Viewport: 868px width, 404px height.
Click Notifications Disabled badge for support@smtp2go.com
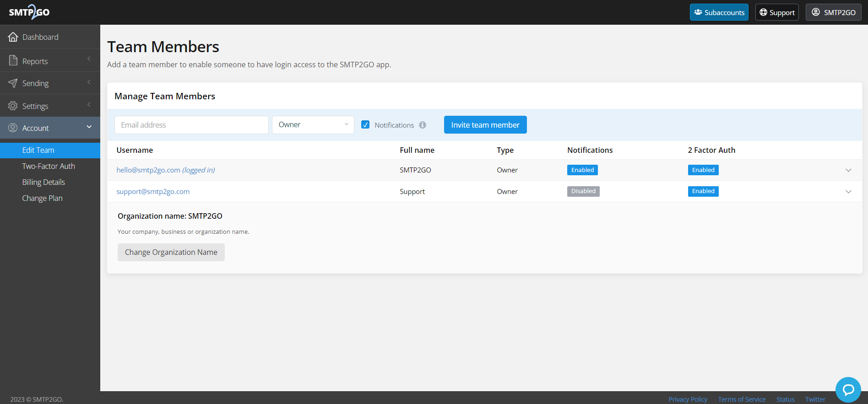pos(583,191)
